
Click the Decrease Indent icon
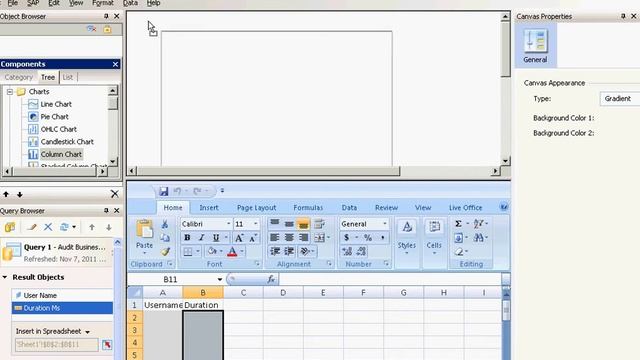click(x=274, y=251)
